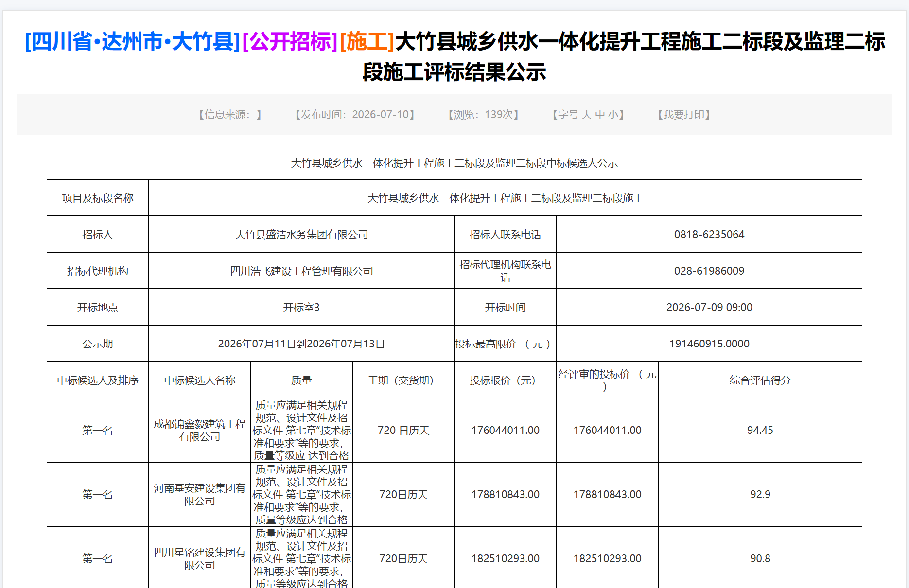Click the 综合评估得分 column header

click(760, 380)
